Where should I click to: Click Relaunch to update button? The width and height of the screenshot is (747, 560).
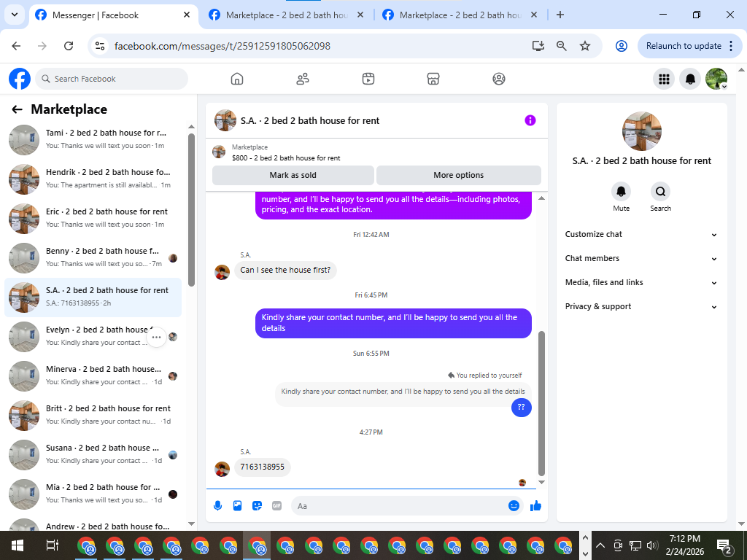[684, 46]
